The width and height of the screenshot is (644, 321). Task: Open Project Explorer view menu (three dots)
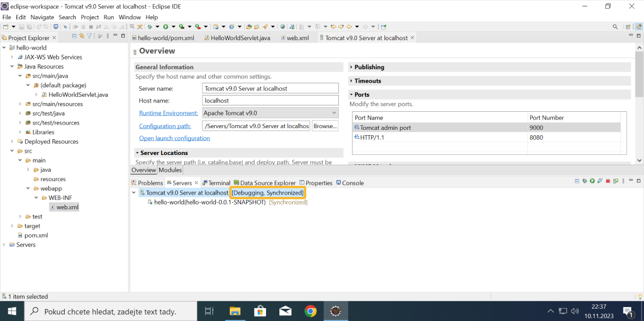coord(107,36)
